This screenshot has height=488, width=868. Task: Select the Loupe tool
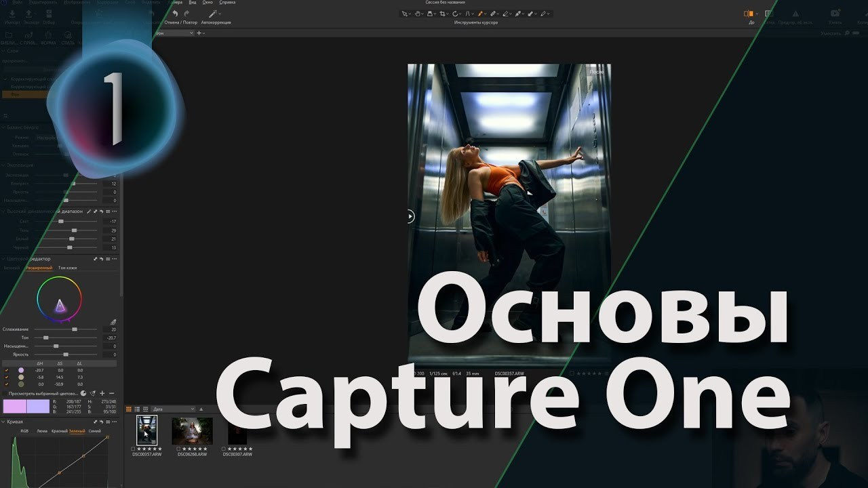pos(430,13)
